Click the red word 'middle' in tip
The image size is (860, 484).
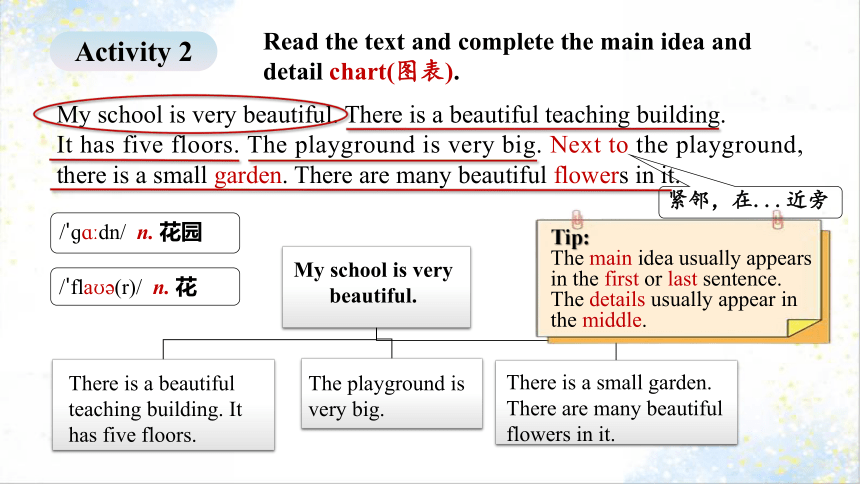pyautogui.click(x=612, y=320)
